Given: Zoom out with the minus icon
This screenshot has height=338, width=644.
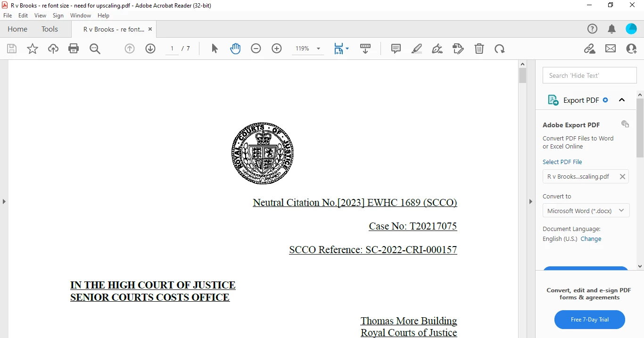Looking at the screenshot, I should (x=256, y=49).
